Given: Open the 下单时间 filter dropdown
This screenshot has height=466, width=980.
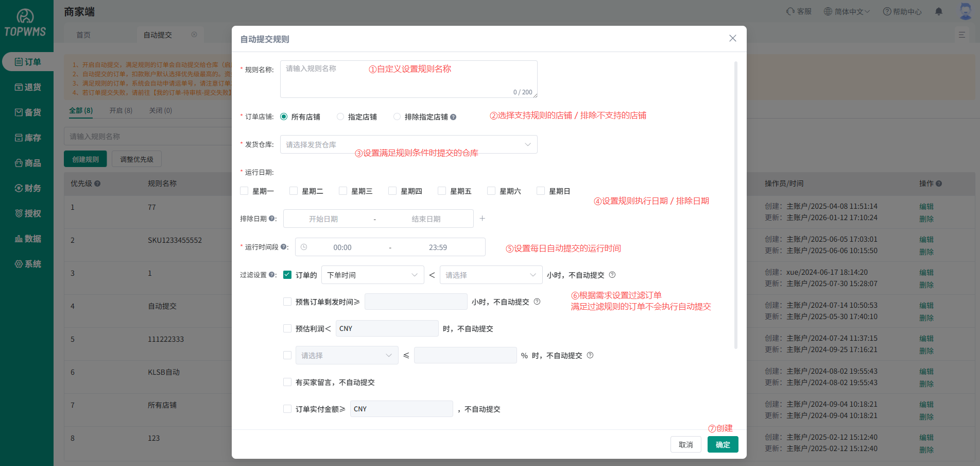Looking at the screenshot, I should (x=372, y=275).
